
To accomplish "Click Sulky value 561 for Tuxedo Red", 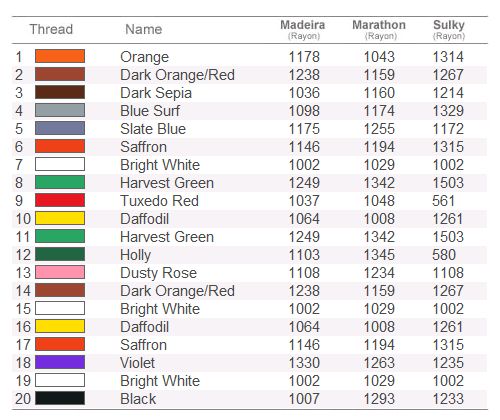I will [443, 201].
